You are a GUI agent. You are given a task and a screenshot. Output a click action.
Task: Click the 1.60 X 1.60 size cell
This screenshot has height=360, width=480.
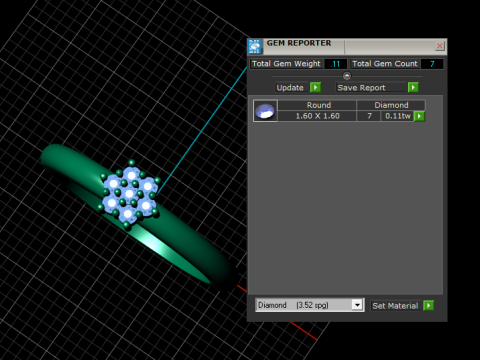tap(317, 116)
